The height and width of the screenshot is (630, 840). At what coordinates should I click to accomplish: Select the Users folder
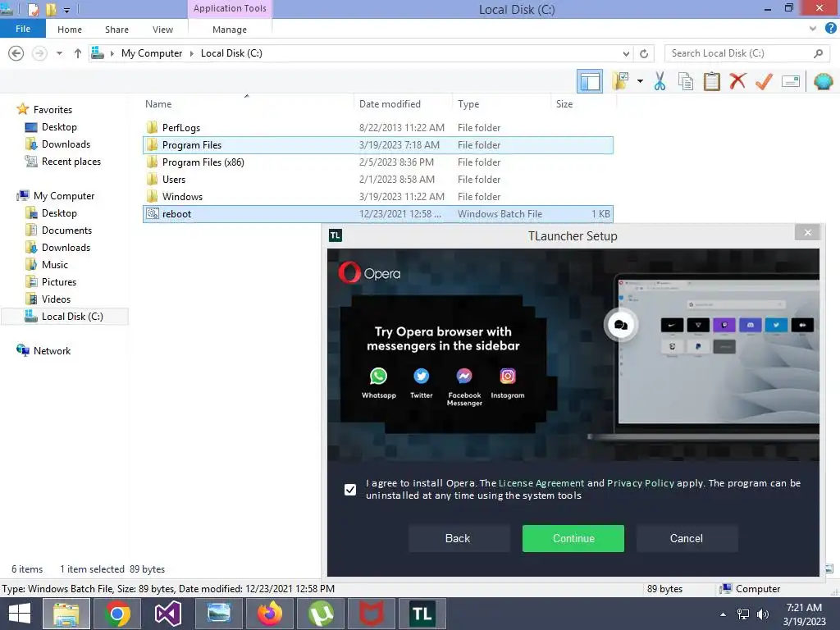pyautogui.click(x=377, y=180)
